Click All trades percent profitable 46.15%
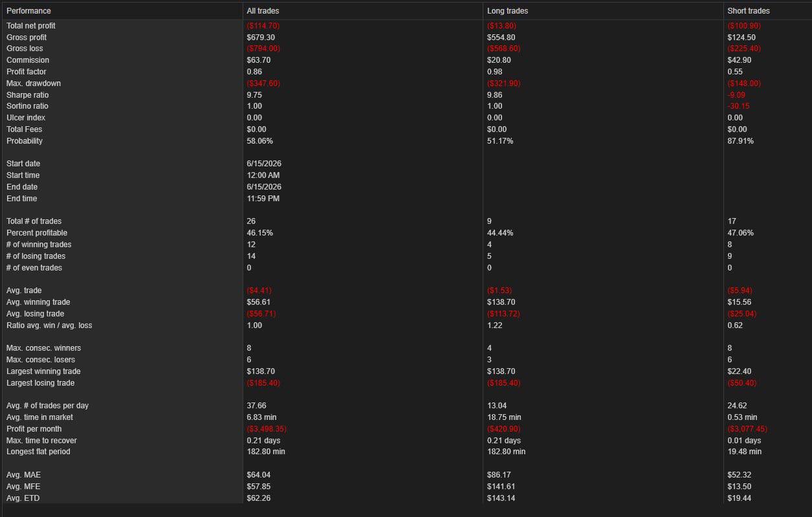The image size is (812, 517). [x=260, y=233]
